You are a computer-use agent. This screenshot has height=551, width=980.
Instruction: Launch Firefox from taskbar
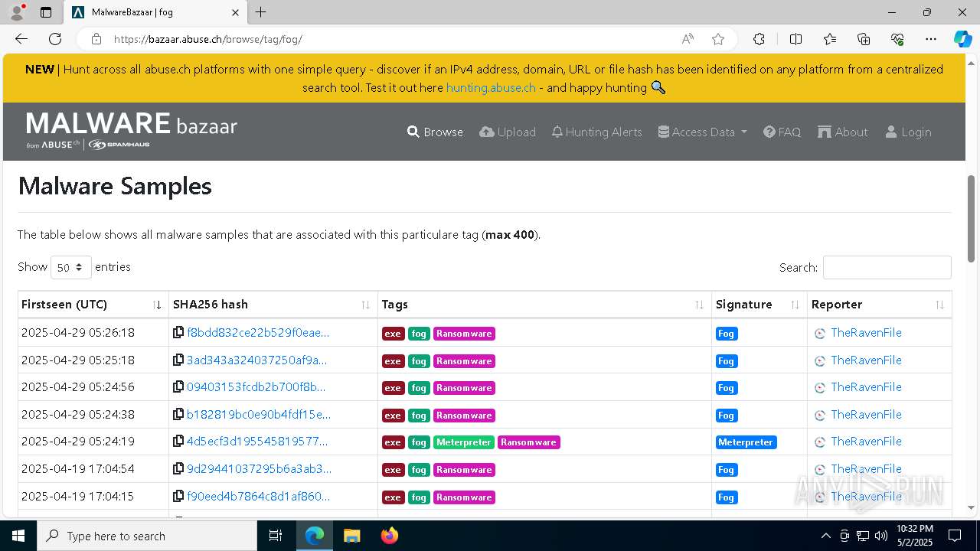pos(390,536)
